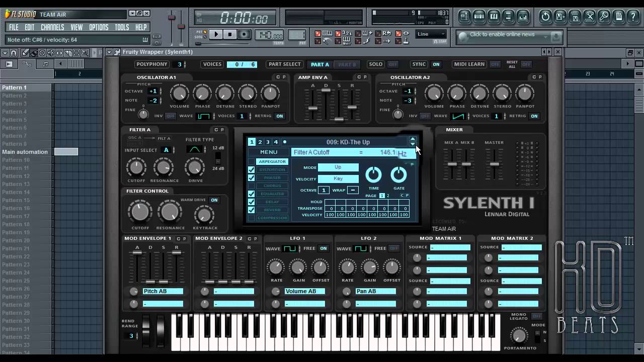Toggle the SYNC ON switch

click(x=436, y=64)
